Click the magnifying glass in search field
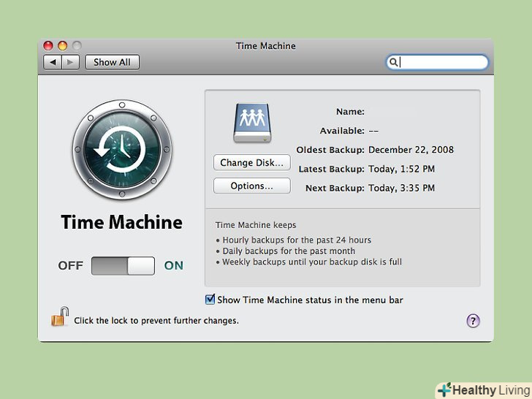The image size is (532, 399). (393, 62)
